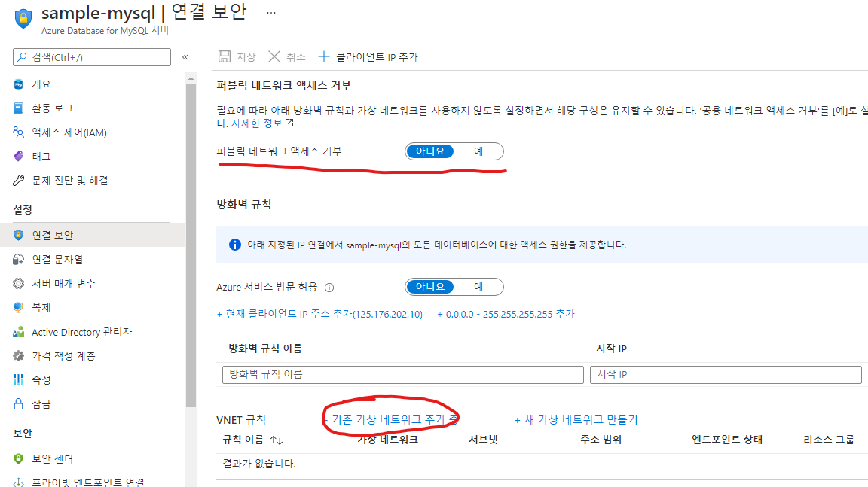Screen dimensions: 868x487
Task: Set Azure 서비스 방문 허용 to 아니요
Action: click(x=429, y=286)
